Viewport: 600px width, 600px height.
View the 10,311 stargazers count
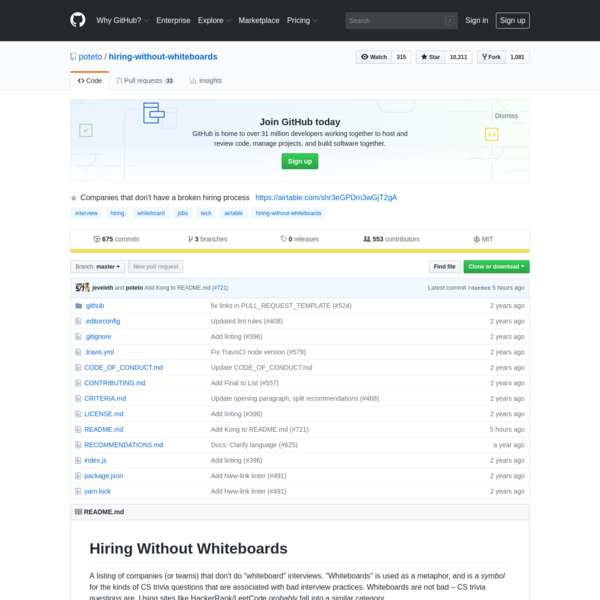pyautogui.click(x=458, y=57)
